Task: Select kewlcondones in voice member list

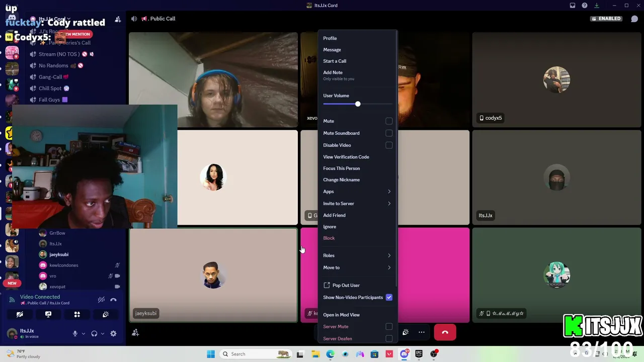Action: coord(79,265)
